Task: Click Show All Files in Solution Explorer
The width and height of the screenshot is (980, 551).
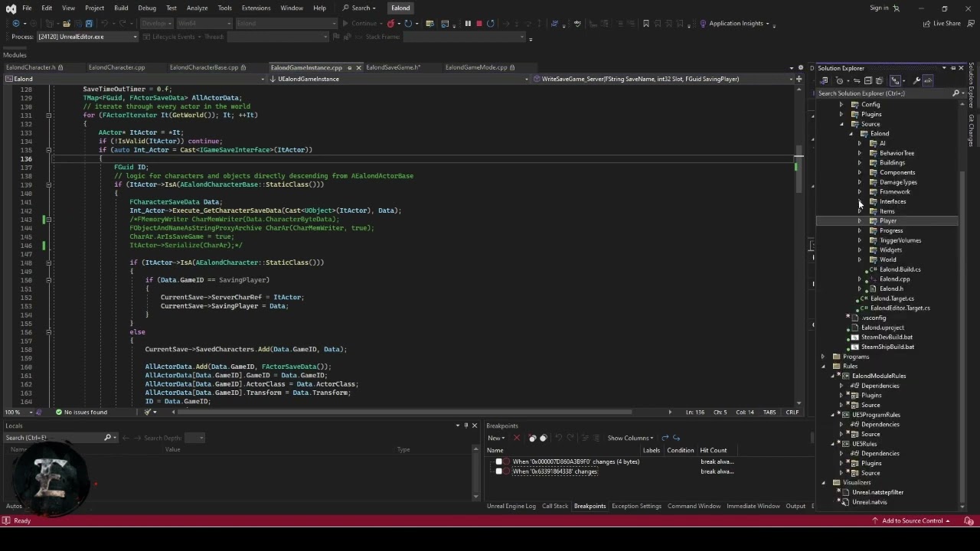Action: coord(880,80)
